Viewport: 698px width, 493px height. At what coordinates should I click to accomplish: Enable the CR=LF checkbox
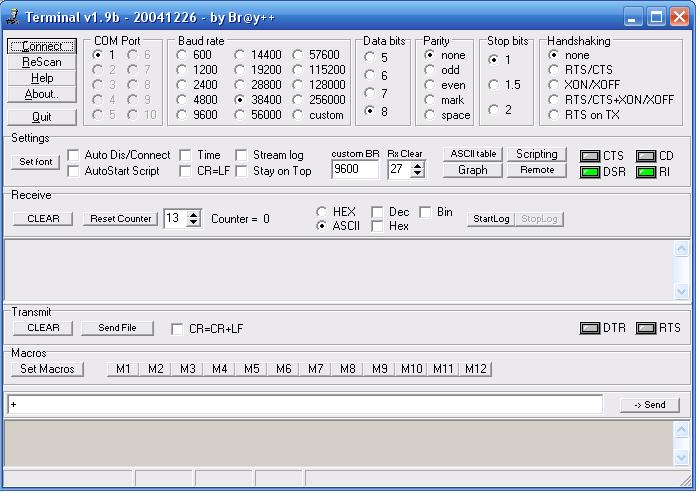coord(185,171)
